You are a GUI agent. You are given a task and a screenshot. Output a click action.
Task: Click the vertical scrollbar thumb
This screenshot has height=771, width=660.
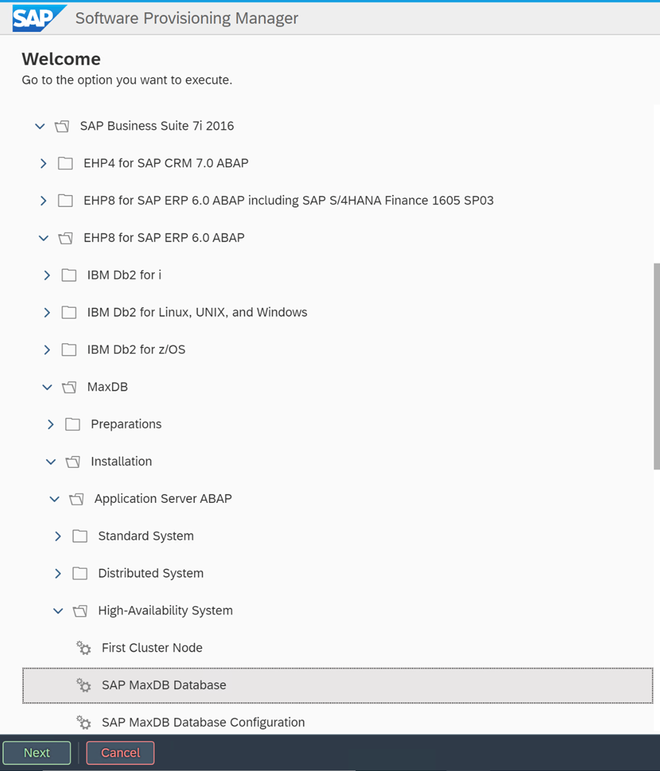coord(656,365)
